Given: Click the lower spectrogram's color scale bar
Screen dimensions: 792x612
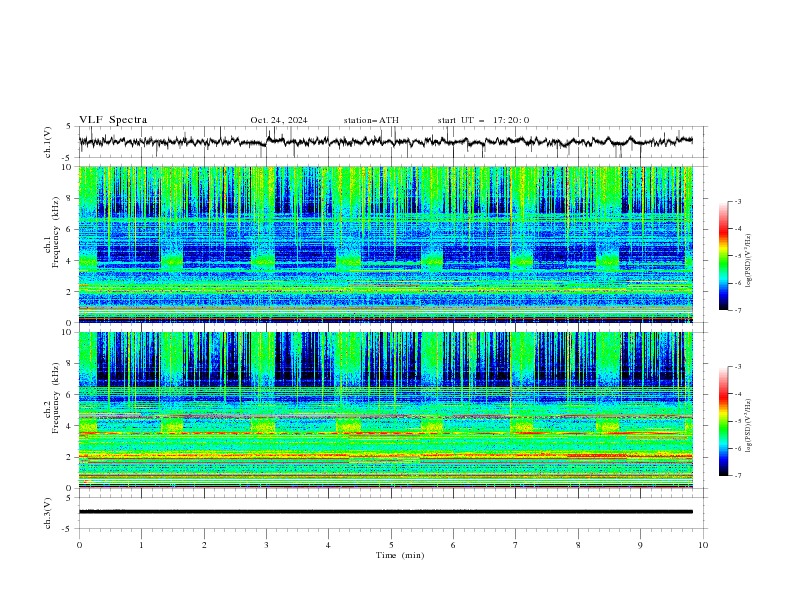Looking at the screenshot, I should tap(723, 421).
